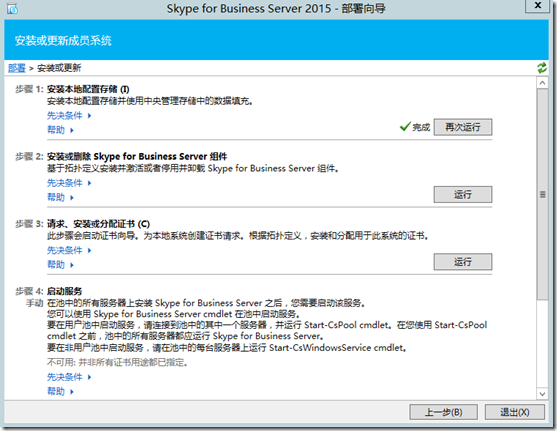The width and height of the screenshot is (557, 431).
Task: Click 退出(X) exit button
Action: [515, 412]
